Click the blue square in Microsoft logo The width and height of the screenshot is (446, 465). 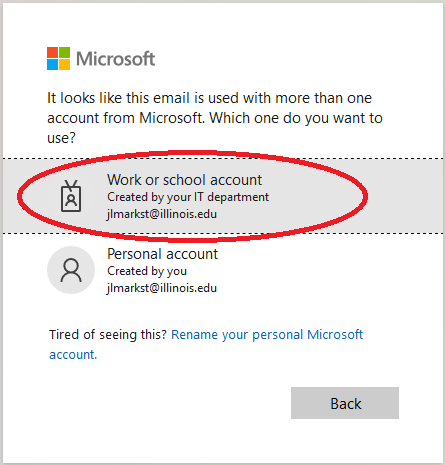click(x=52, y=65)
